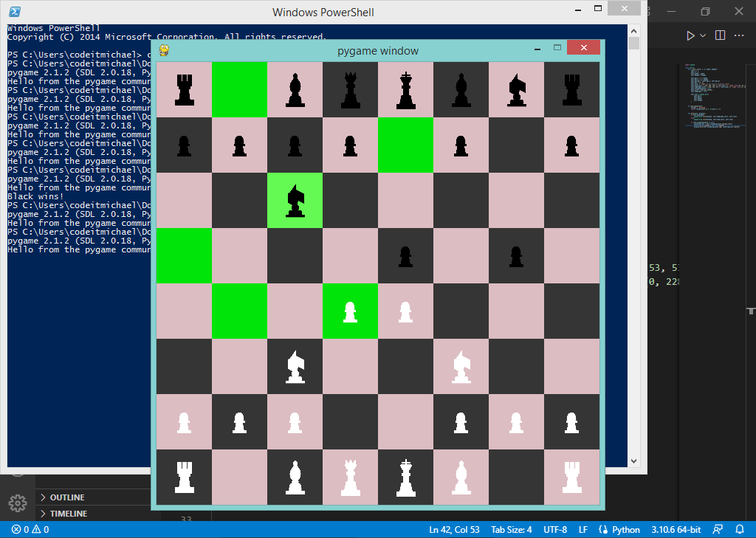Screen dimensions: 756x538
Task: Open settings via the Manage gear icon
Action: 16,503
